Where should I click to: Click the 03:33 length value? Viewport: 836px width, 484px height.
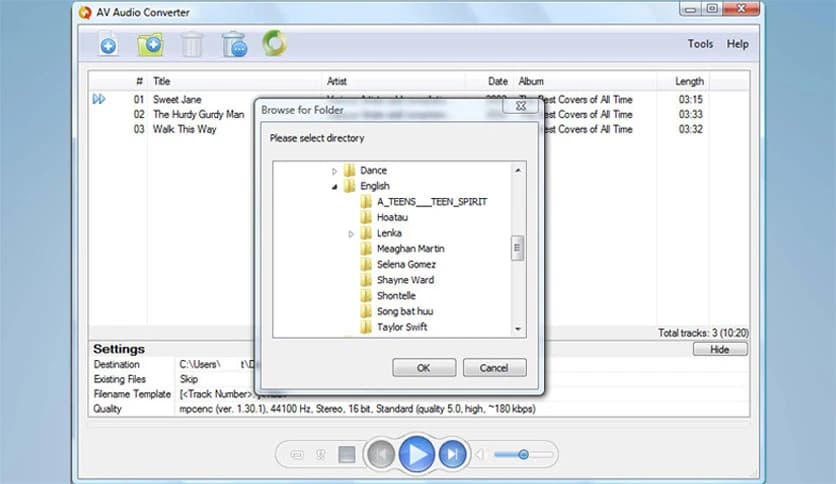pos(690,114)
